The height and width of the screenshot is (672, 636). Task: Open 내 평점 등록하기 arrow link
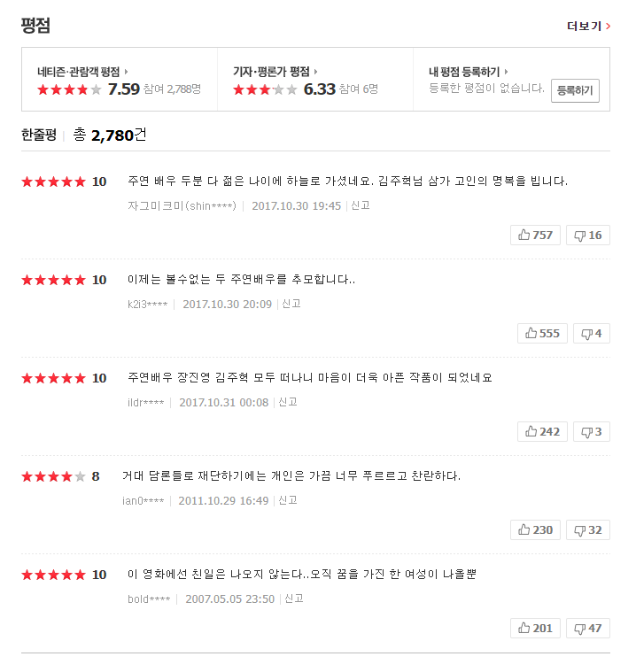click(469, 72)
